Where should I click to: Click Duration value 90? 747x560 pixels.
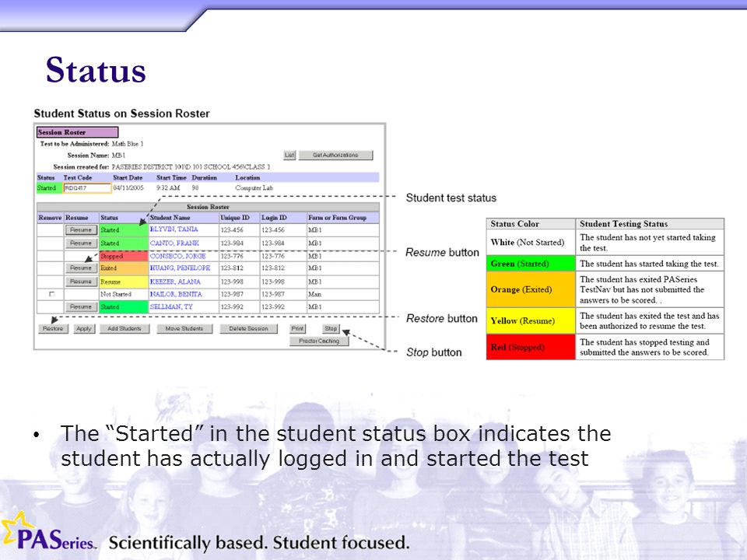pyautogui.click(x=195, y=188)
